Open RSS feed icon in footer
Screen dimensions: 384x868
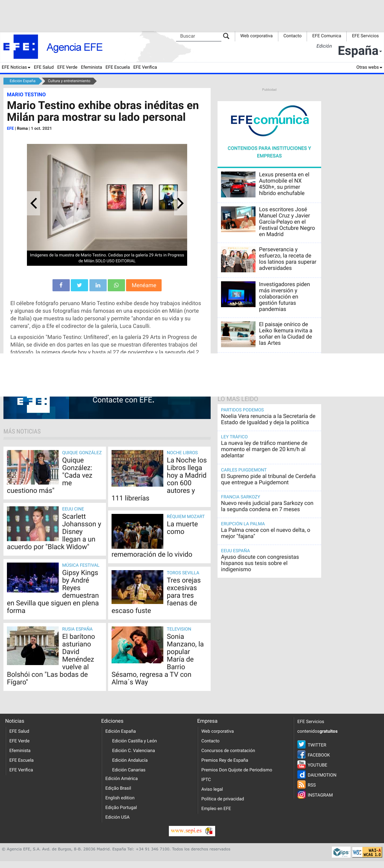click(301, 784)
